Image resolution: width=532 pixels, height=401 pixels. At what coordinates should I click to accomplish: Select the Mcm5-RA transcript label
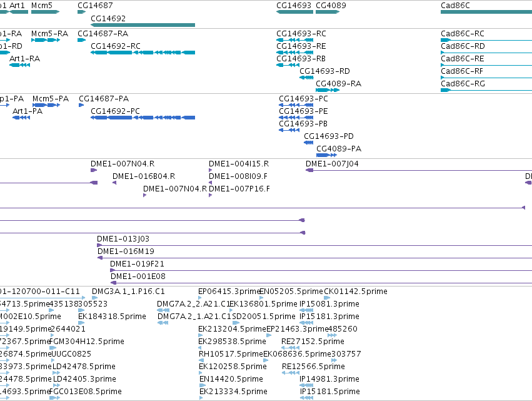49,34
